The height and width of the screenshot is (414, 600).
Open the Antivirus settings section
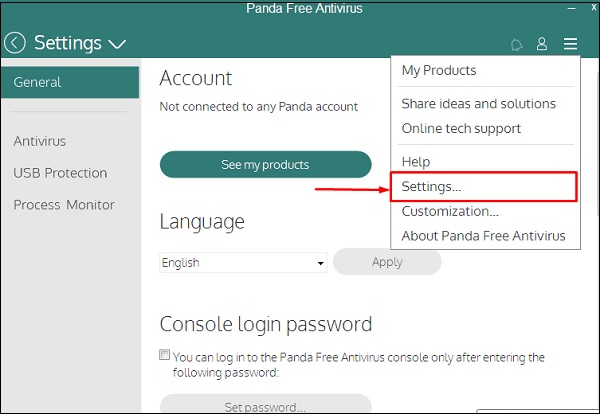click(x=40, y=141)
